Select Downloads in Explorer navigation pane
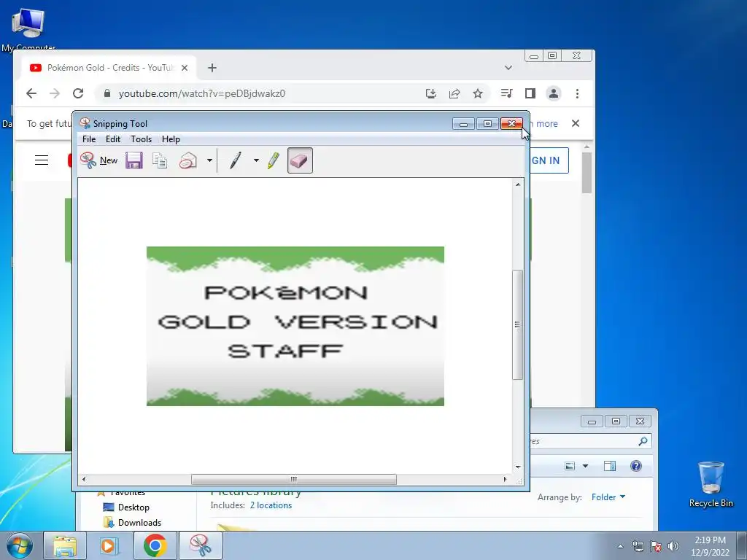Screen dimensions: 747x560 coord(133,523)
